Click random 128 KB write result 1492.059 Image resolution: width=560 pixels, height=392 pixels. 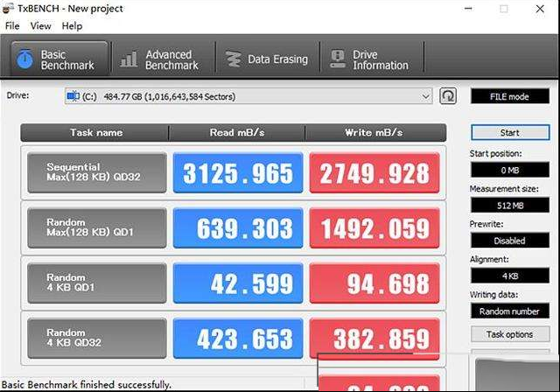[x=374, y=228]
